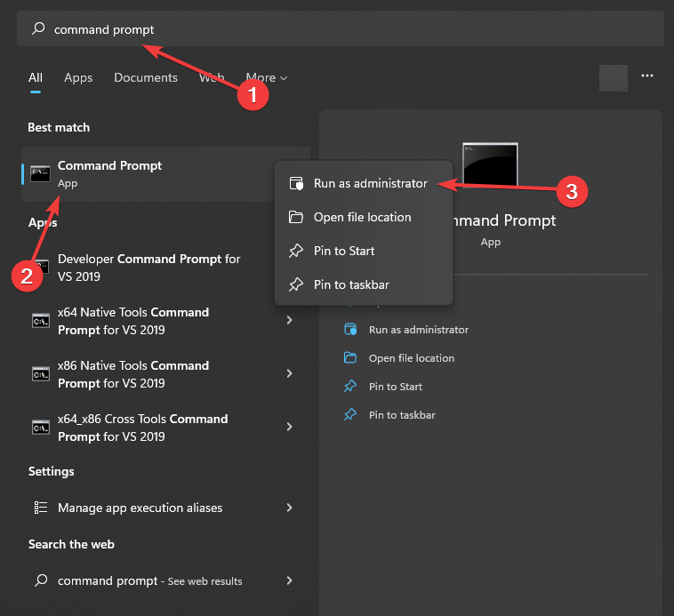Choose Pin to Start in context menu
Image resolution: width=674 pixels, height=616 pixels.
[364, 251]
